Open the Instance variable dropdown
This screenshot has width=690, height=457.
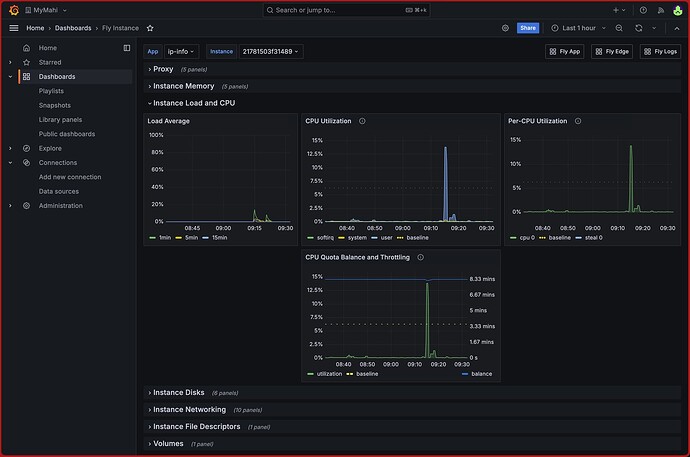click(x=270, y=51)
